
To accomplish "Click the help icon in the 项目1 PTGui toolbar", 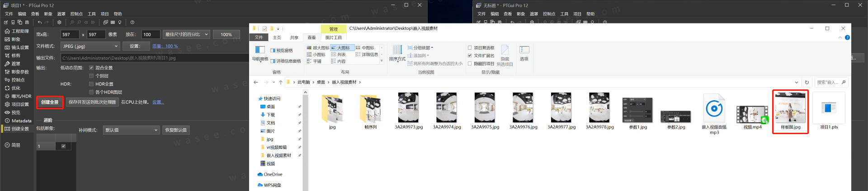I will (x=132, y=22).
